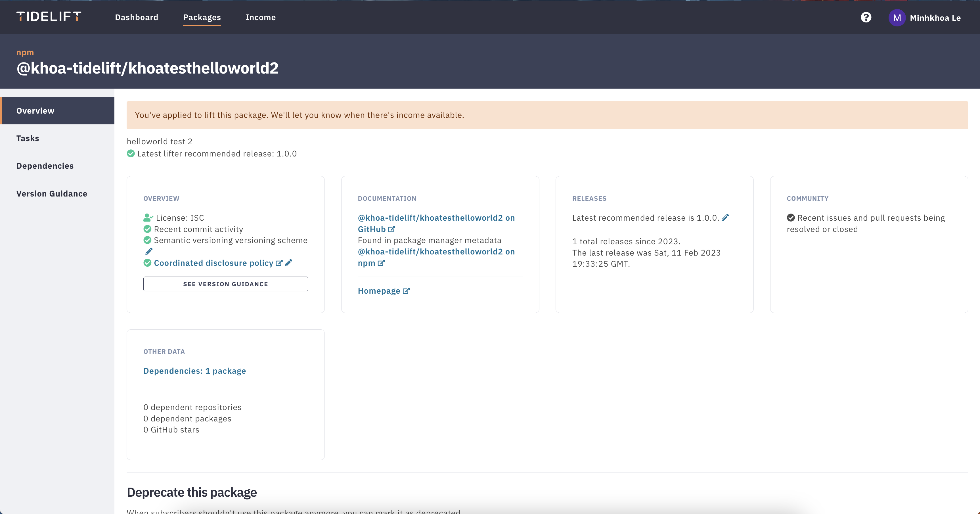Click the License ISC user-check icon
Image resolution: width=980 pixels, height=514 pixels.
[x=148, y=218]
